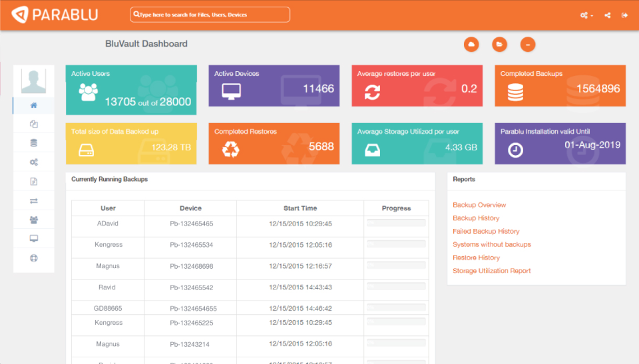Click the recycle icon in Completed Restores tile
The width and height of the screenshot is (639, 364).
(x=231, y=149)
